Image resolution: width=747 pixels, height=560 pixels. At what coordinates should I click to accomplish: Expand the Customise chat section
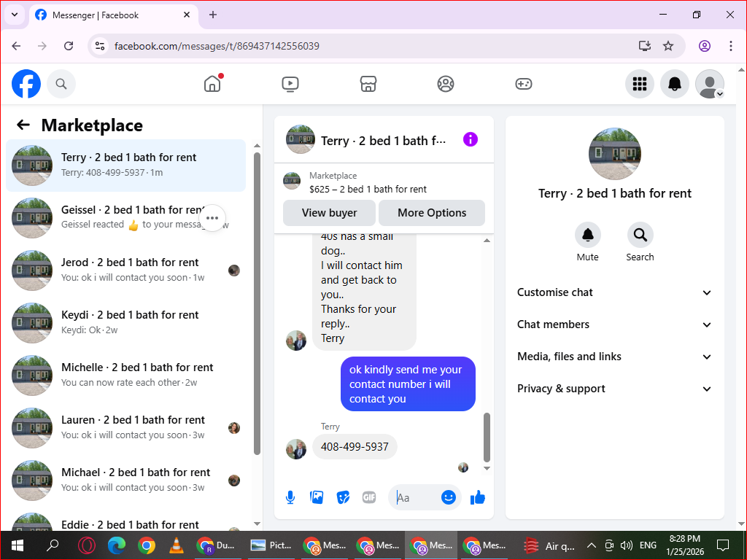(x=614, y=292)
